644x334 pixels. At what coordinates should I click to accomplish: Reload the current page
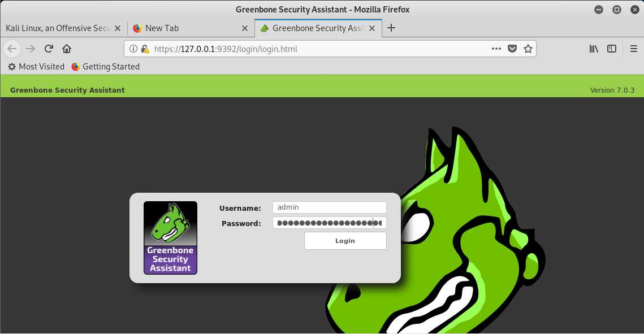[49, 49]
